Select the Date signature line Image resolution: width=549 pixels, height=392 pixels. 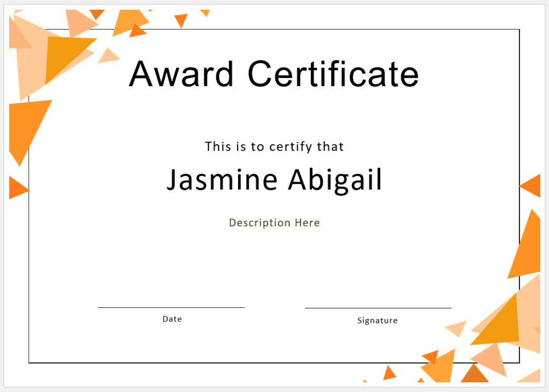click(x=172, y=307)
